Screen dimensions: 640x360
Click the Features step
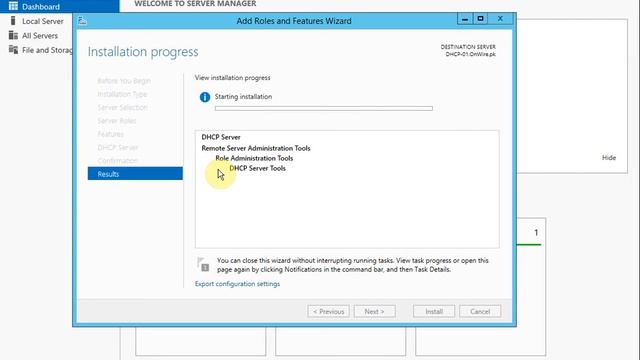(x=110, y=134)
